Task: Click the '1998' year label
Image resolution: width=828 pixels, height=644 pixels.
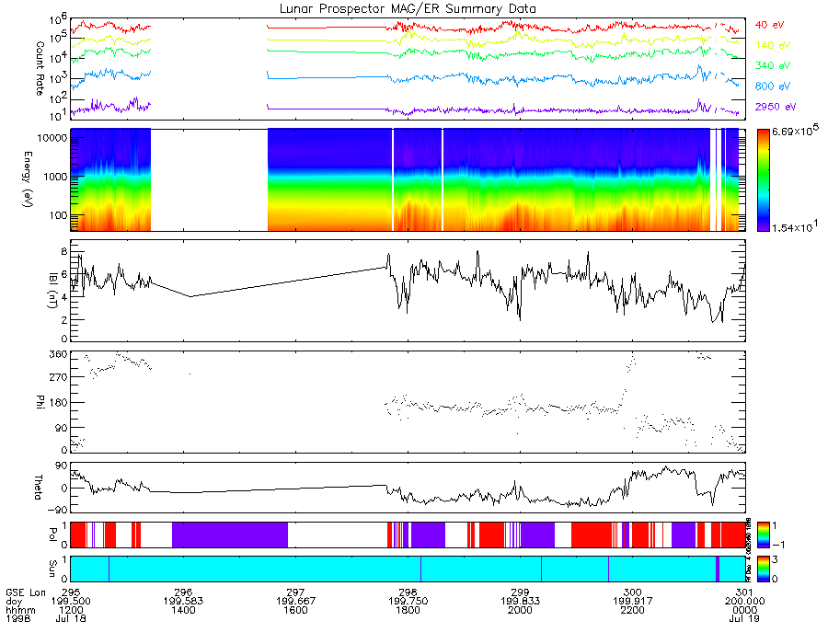Action: [18, 618]
